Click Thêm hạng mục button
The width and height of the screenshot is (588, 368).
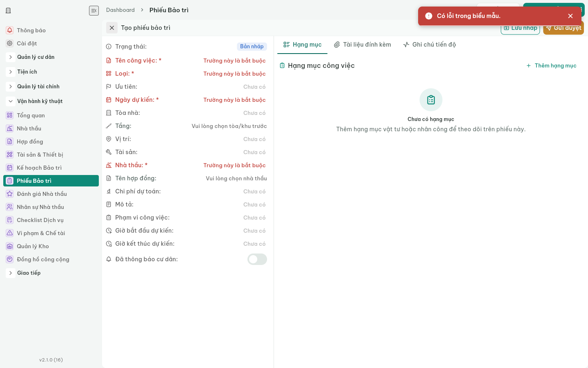coord(551,65)
